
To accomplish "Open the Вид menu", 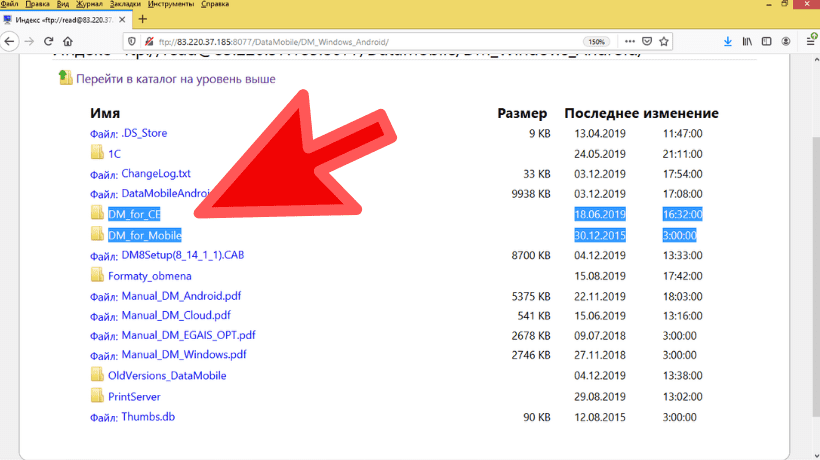I will [x=63, y=4].
